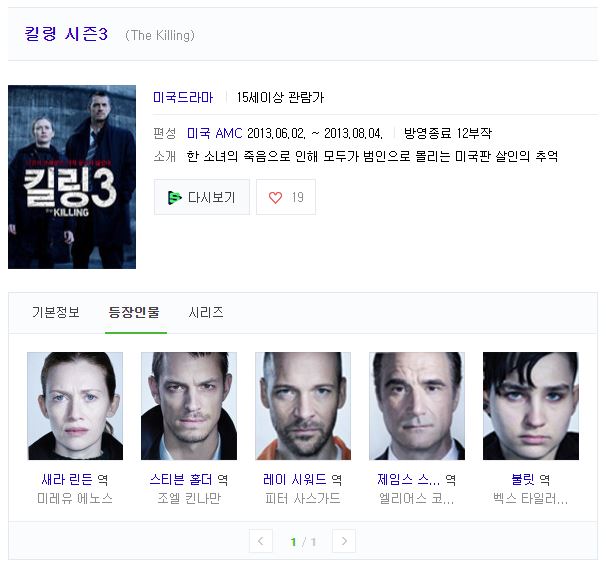
Task: Switch to the 시리즈 tab
Action: [x=206, y=312]
